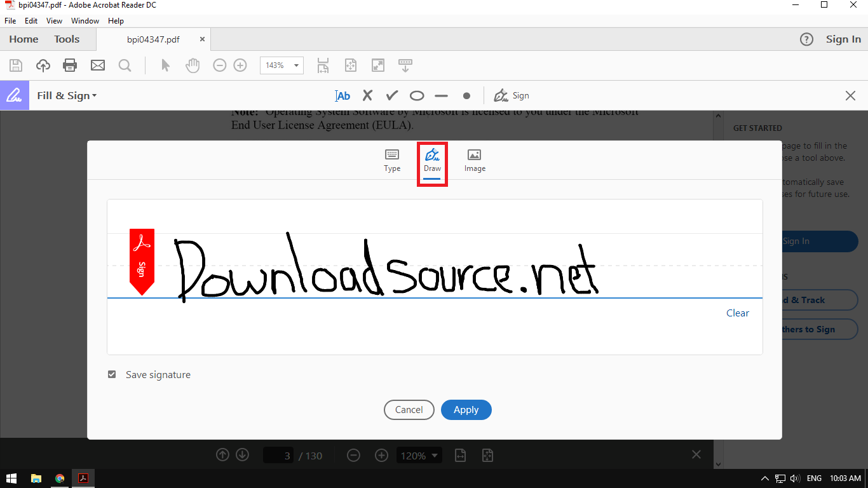Select the Type signature option
This screenshot has height=488, width=868.
(392, 160)
